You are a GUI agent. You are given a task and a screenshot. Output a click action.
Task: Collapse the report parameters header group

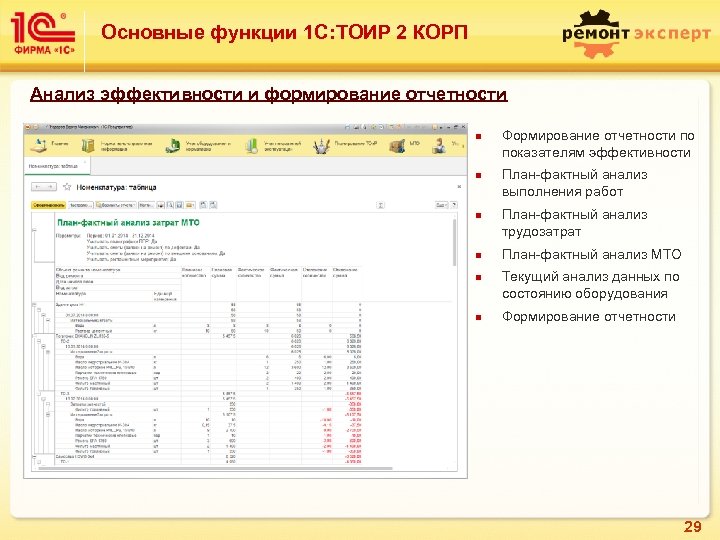coord(34,229)
